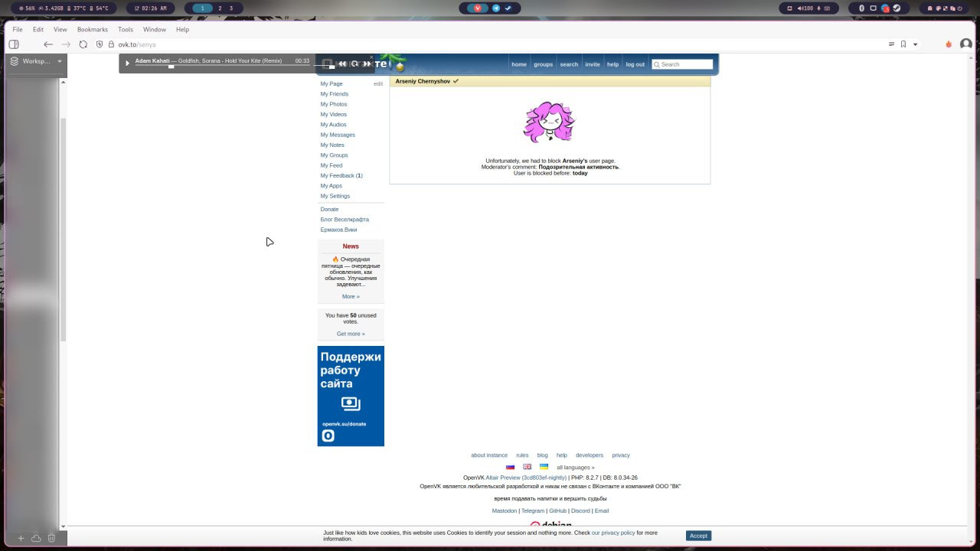The height and width of the screenshot is (551, 980).
Task: Open the Bluetooth tray icon
Action: pyautogui.click(x=861, y=8)
